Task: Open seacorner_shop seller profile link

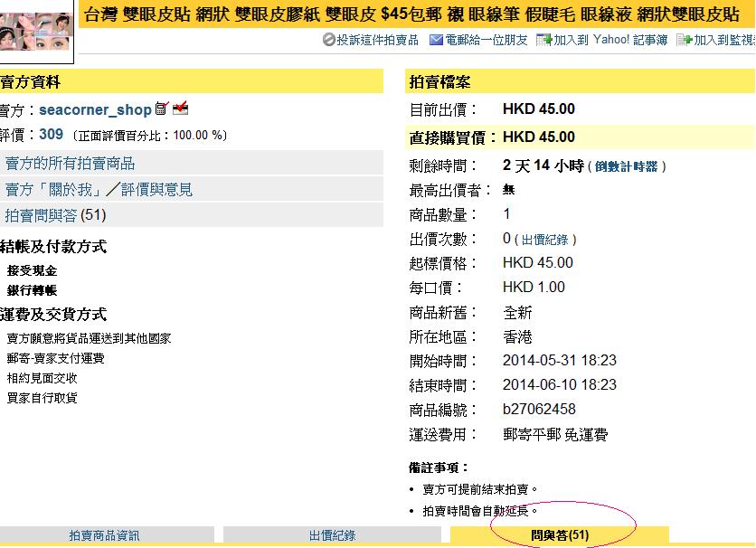Action: (x=95, y=110)
